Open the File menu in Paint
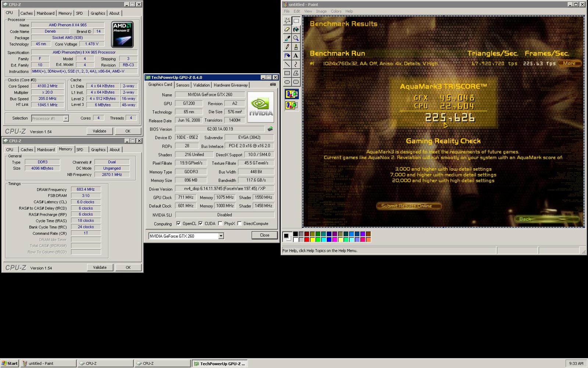Screen dimensions: 588x368 click(287, 11)
